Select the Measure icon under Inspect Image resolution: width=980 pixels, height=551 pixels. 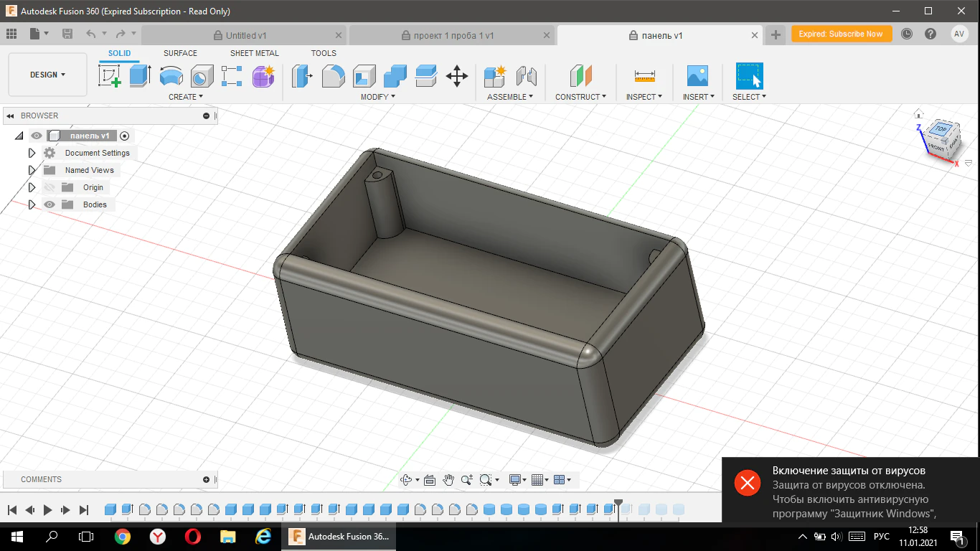[644, 75]
